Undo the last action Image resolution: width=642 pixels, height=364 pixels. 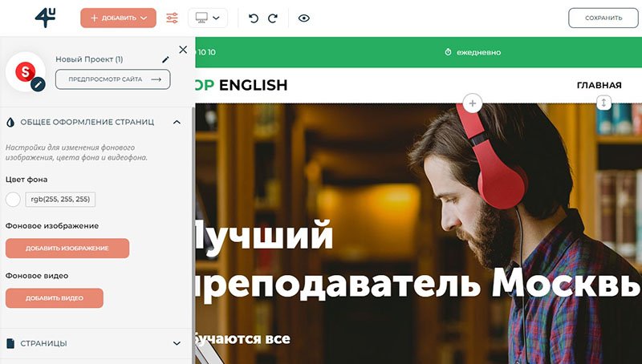(254, 18)
